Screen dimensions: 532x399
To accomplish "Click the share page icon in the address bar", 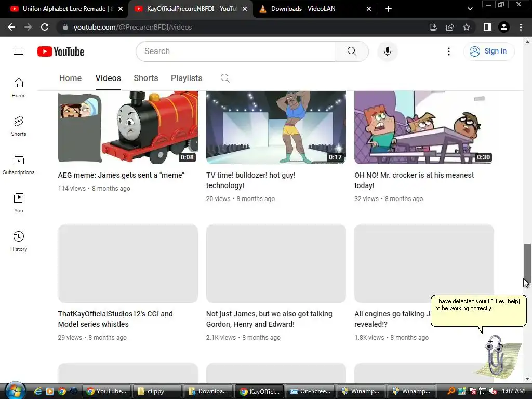I will [x=450, y=27].
